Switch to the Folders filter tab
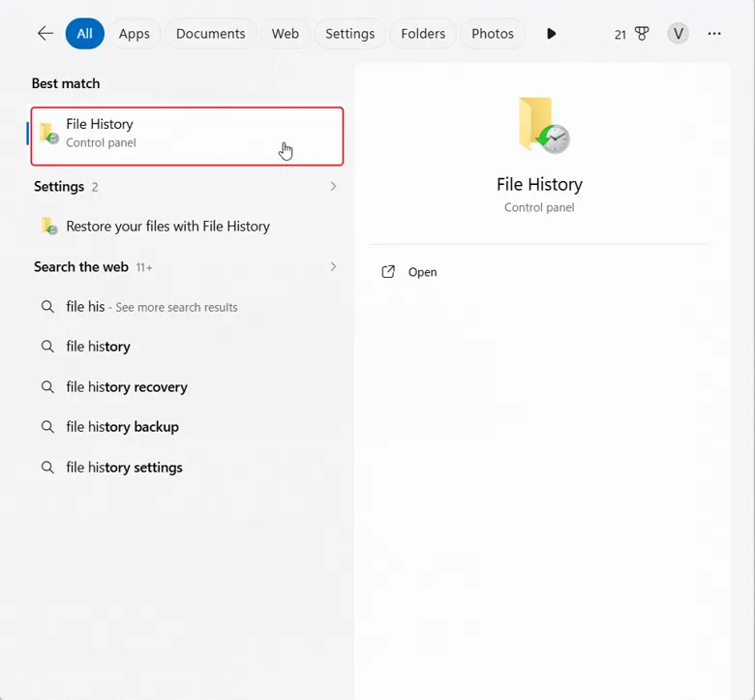755x700 pixels. click(423, 34)
